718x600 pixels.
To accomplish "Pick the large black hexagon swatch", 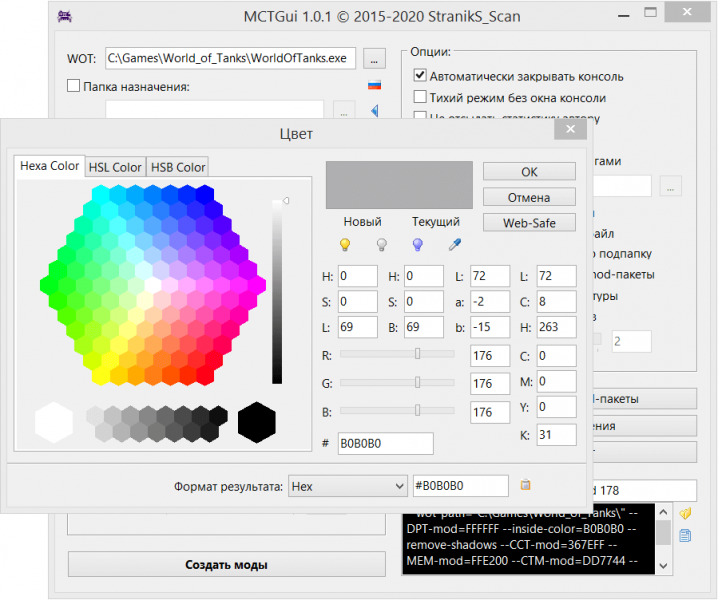I will pyautogui.click(x=257, y=422).
